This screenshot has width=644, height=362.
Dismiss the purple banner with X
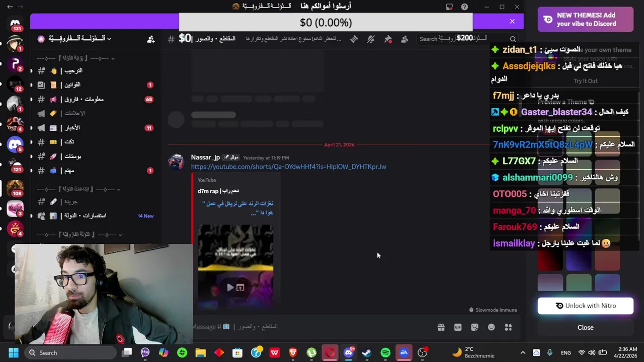[x=512, y=21]
